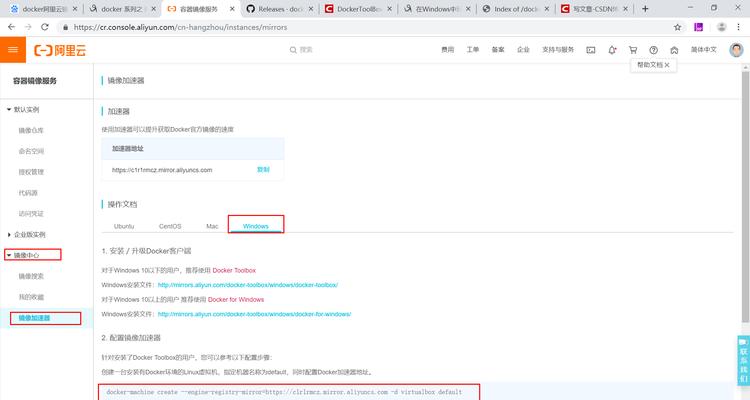
Task: Open the orange hamburger menu
Action: pyautogui.click(x=13, y=50)
